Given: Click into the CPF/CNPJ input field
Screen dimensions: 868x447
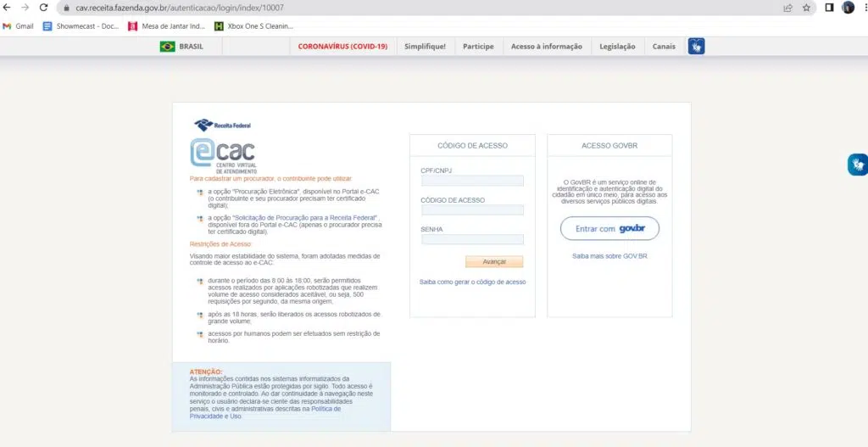Looking at the screenshot, I should coord(472,181).
